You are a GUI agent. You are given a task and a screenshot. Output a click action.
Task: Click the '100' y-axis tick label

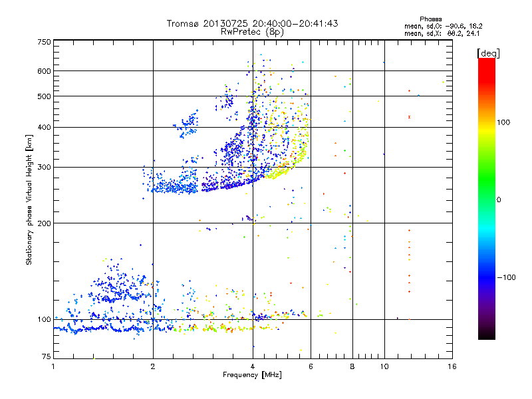[x=44, y=320]
